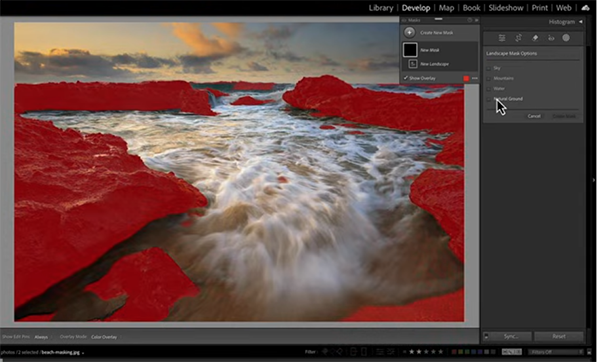The height and width of the screenshot is (362, 601).
Task: Click the cloud sync status icon
Action: (x=585, y=8)
